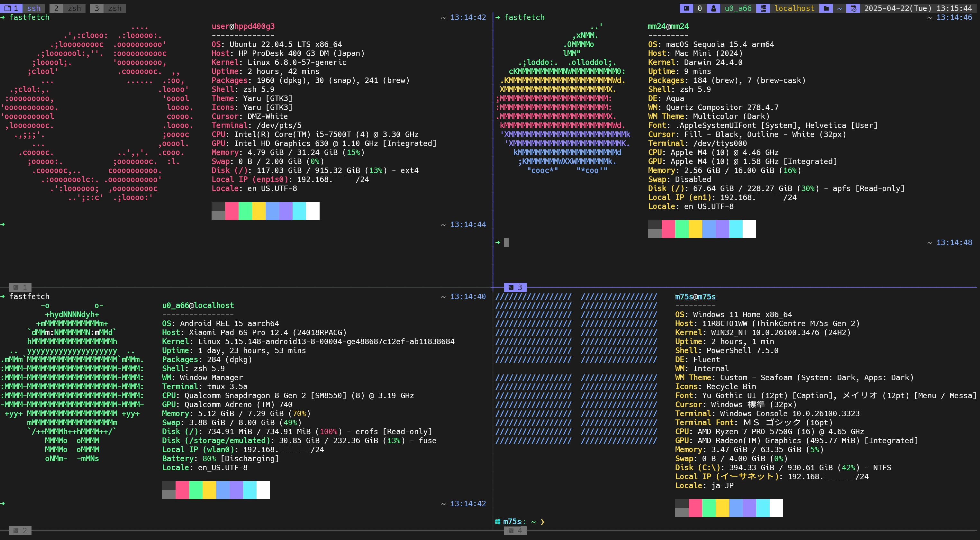Image resolution: width=980 pixels, height=540 pixels.
Task: Click the 13:14:48 timestamp in the macOS pane
Action: pos(954,243)
